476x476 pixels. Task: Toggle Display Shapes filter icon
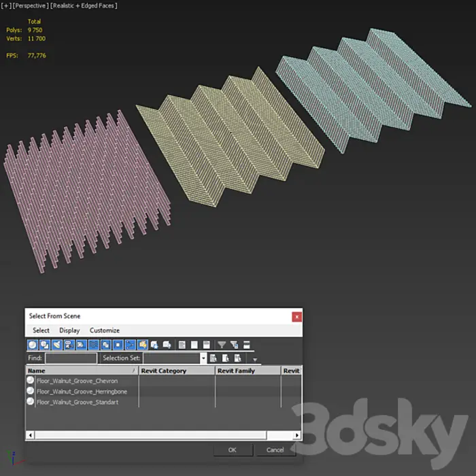45,345
